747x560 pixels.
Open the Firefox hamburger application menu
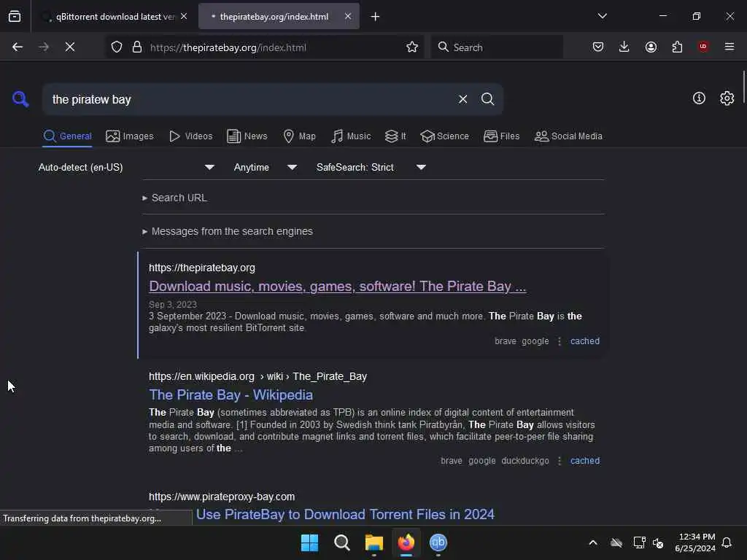(729, 47)
